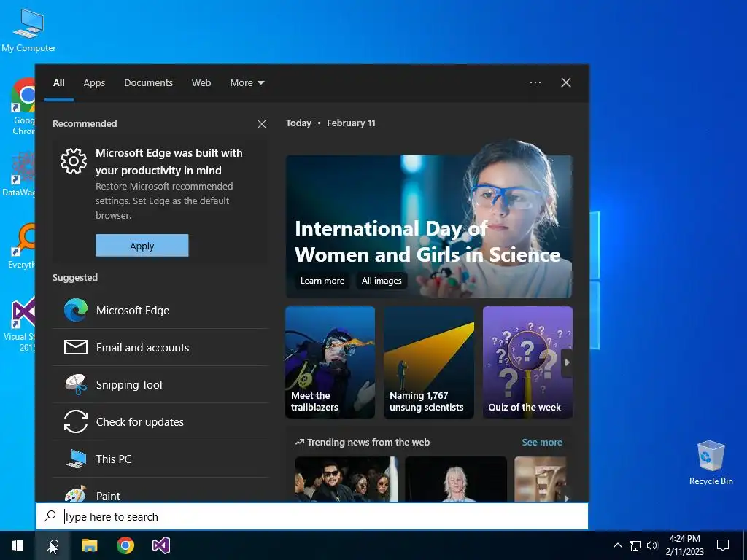Screen dimensions: 747x560
Task: Click the Today February 11 heading
Action: (x=330, y=122)
